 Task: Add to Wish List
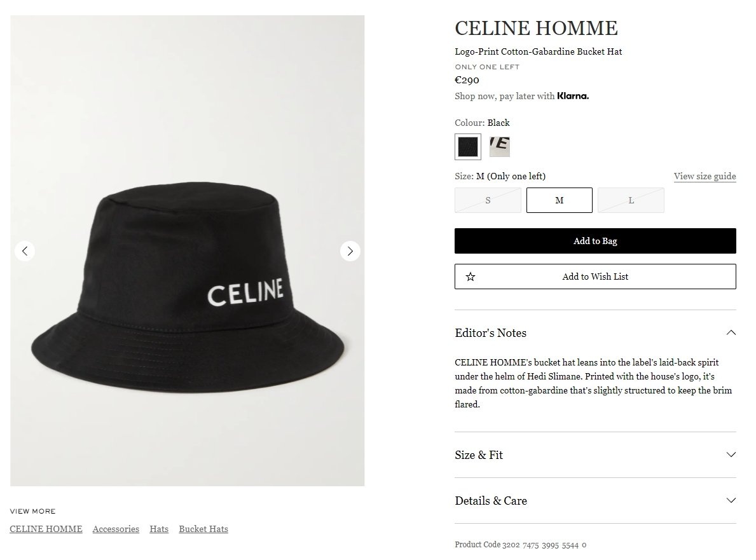pos(595,277)
